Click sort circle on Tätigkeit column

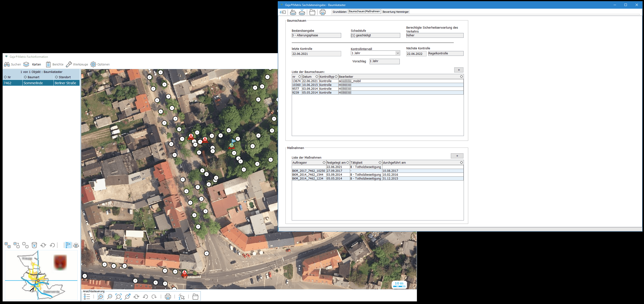380,162
